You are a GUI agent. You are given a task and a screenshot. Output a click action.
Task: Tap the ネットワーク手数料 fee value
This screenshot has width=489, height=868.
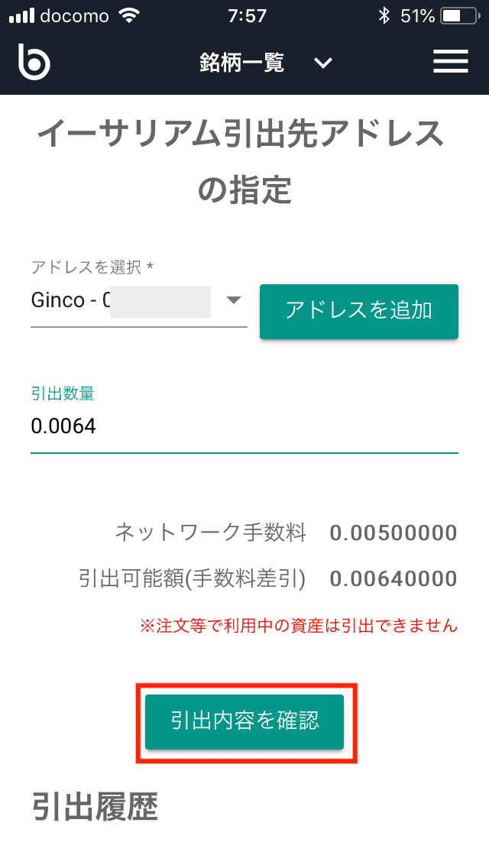(393, 533)
